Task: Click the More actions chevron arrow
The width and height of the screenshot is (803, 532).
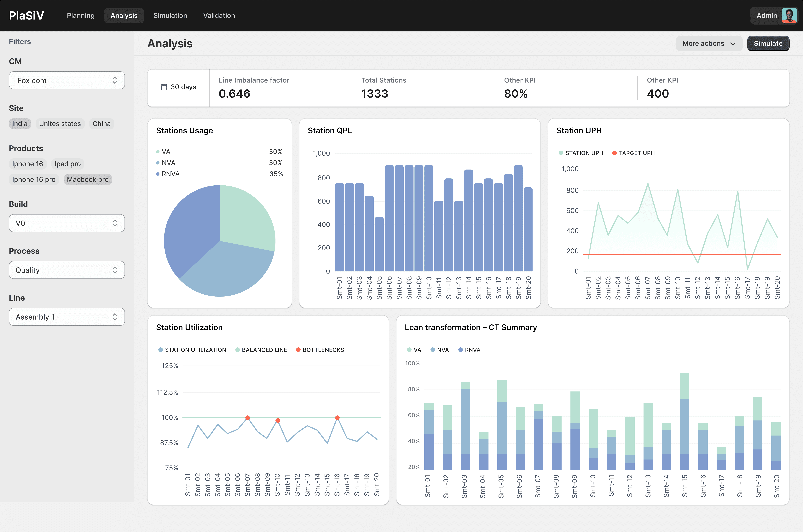Action: [x=733, y=44]
